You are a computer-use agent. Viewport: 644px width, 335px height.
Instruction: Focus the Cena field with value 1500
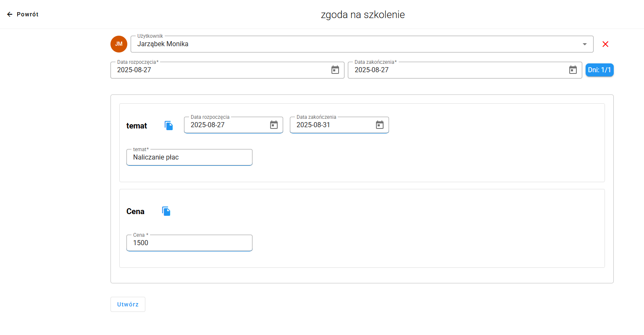tap(189, 243)
